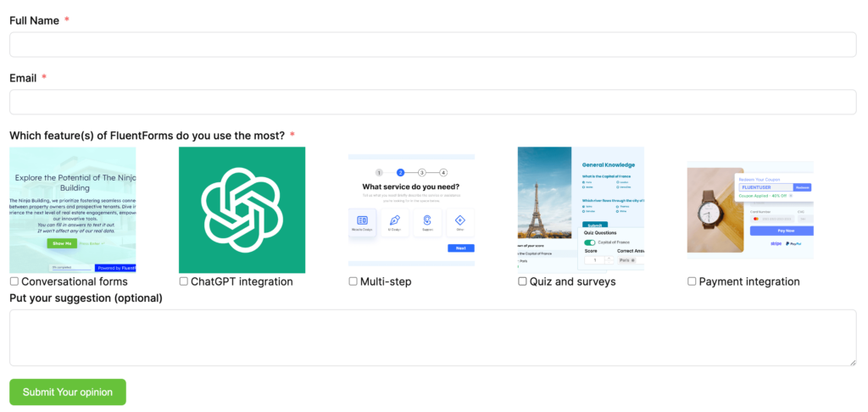Image resolution: width=868 pixels, height=412 pixels.
Task: Click the 'Email' field label
Action: click(x=23, y=78)
